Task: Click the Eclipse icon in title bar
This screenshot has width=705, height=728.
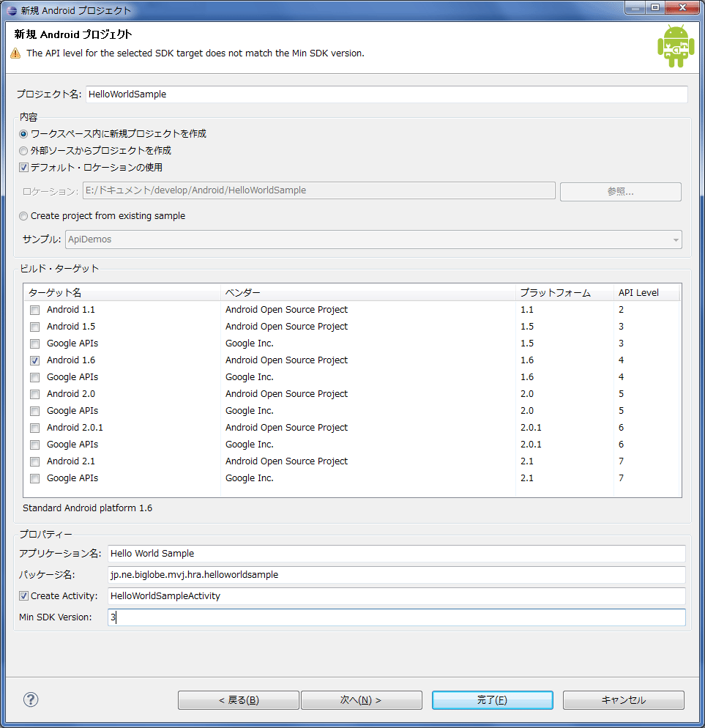Action: tap(12, 11)
